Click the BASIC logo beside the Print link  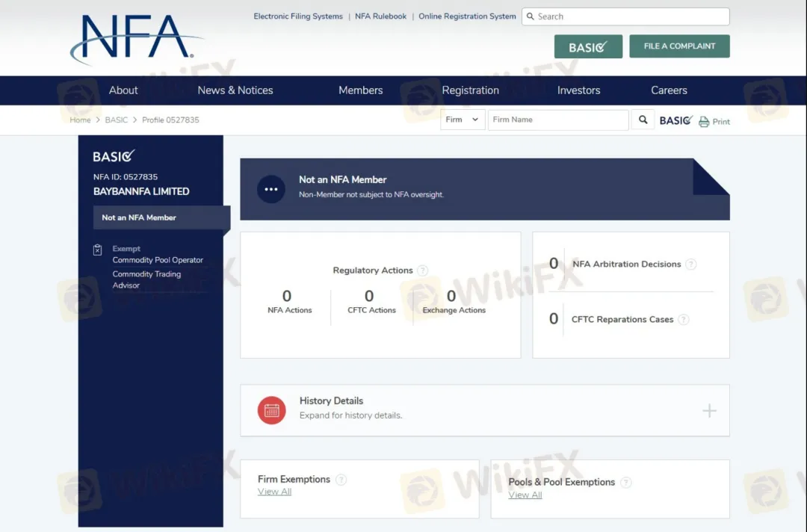coord(675,120)
